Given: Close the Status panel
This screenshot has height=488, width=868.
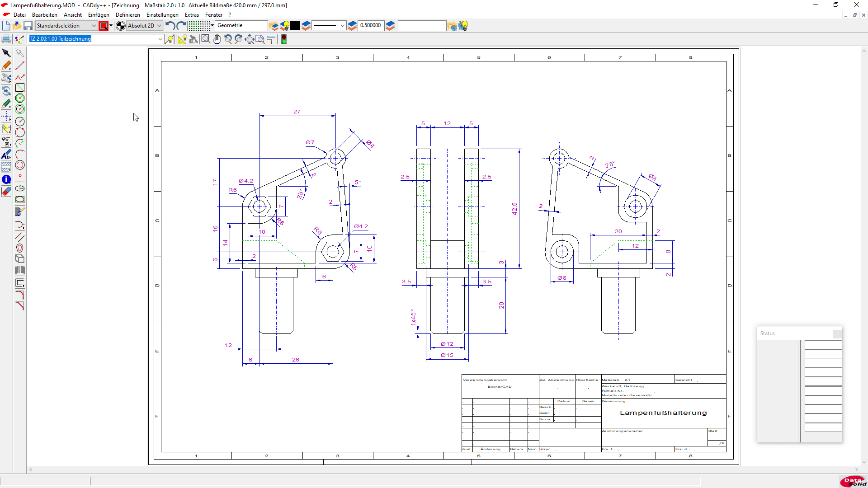Looking at the screenshot, I should point(837,334).
